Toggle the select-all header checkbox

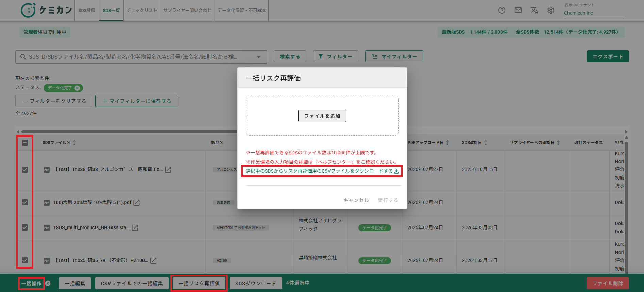coord(25,143)
